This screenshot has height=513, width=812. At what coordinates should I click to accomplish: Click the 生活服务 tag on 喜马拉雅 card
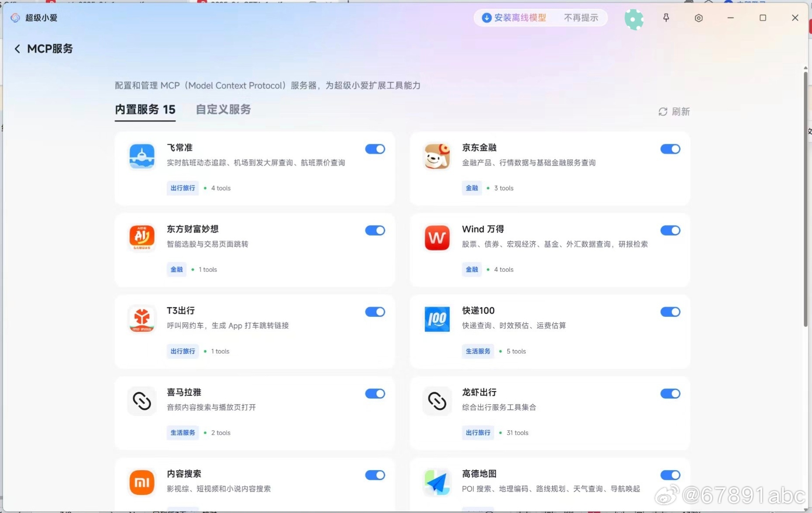182,433
